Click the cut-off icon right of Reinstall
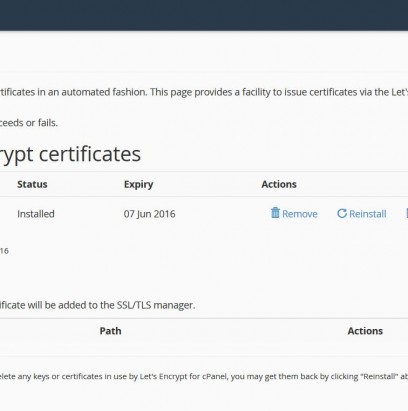 [407, 213]
